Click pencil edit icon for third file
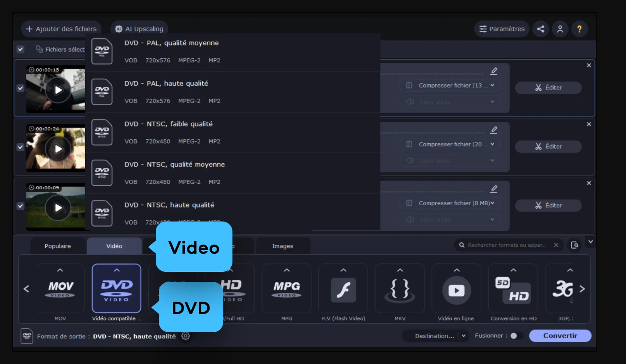 494,189
